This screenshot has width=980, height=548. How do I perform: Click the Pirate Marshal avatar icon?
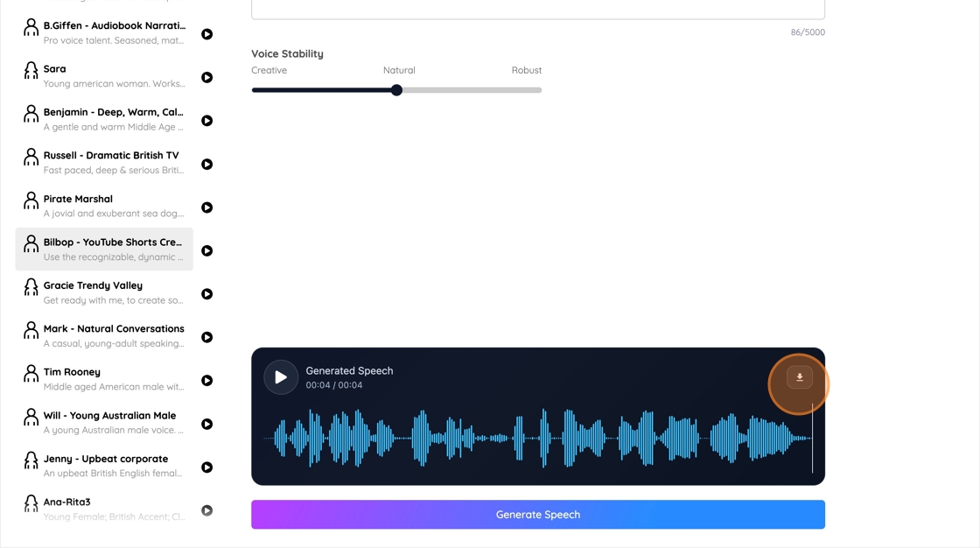31,200
